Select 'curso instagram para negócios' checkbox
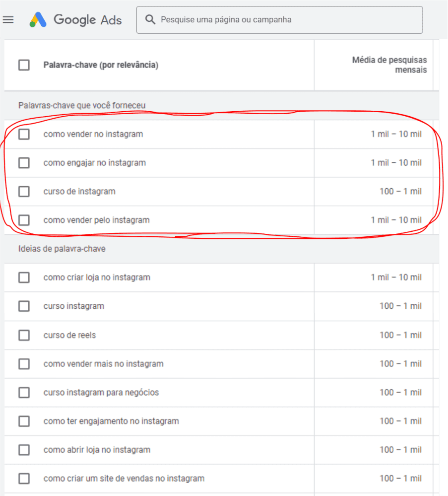 (x=24, y=393)
